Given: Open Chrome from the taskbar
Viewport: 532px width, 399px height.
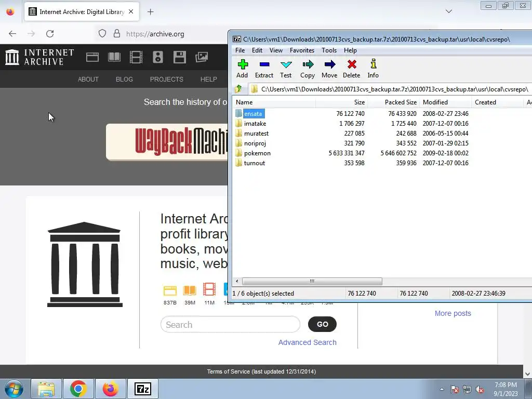Looking at the screenshot, I should pos(78,389).
